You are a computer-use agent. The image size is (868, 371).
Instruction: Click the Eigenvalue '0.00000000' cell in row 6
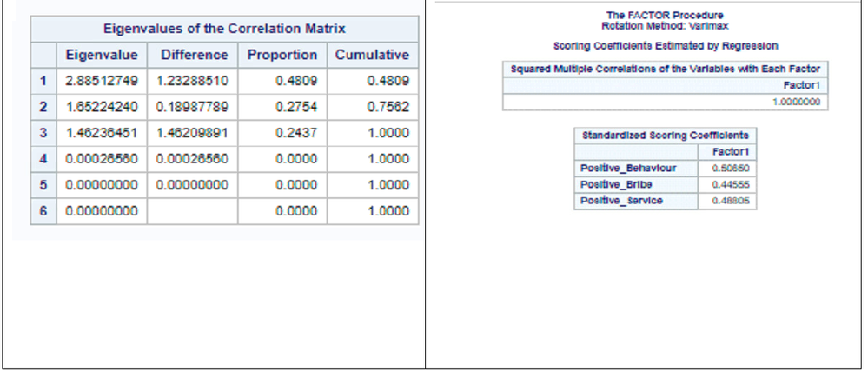(102, 211)
